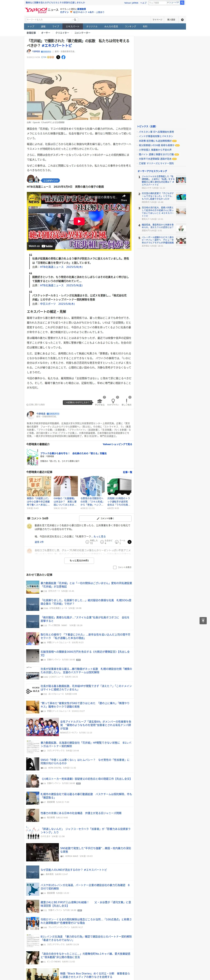Screen dimensions: 210x980
Task: Open source 中日スポーツ 2025/5/8(木)
Action: [58, 304]
